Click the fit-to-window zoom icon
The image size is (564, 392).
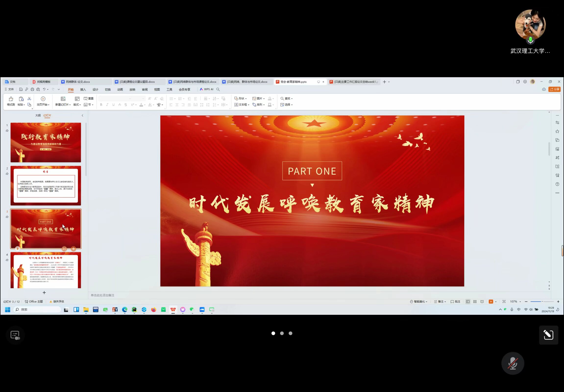point(504,302)
